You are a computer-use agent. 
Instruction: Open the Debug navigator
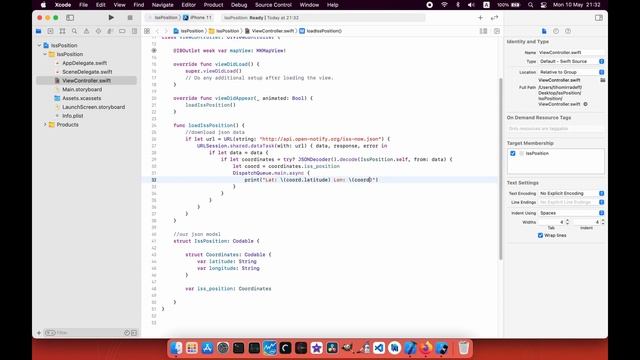(x=110, y=31)
